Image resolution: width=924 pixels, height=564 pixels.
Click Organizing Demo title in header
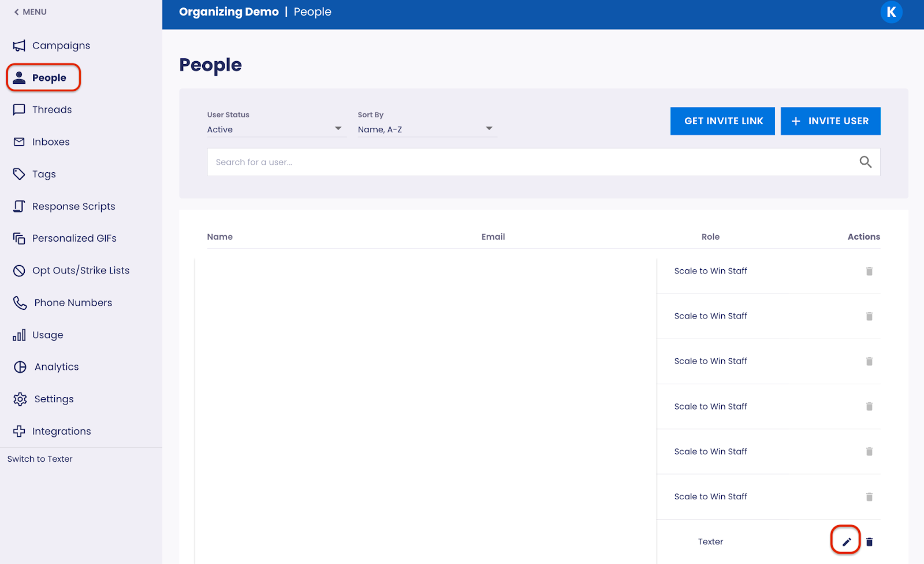(229, 12)
